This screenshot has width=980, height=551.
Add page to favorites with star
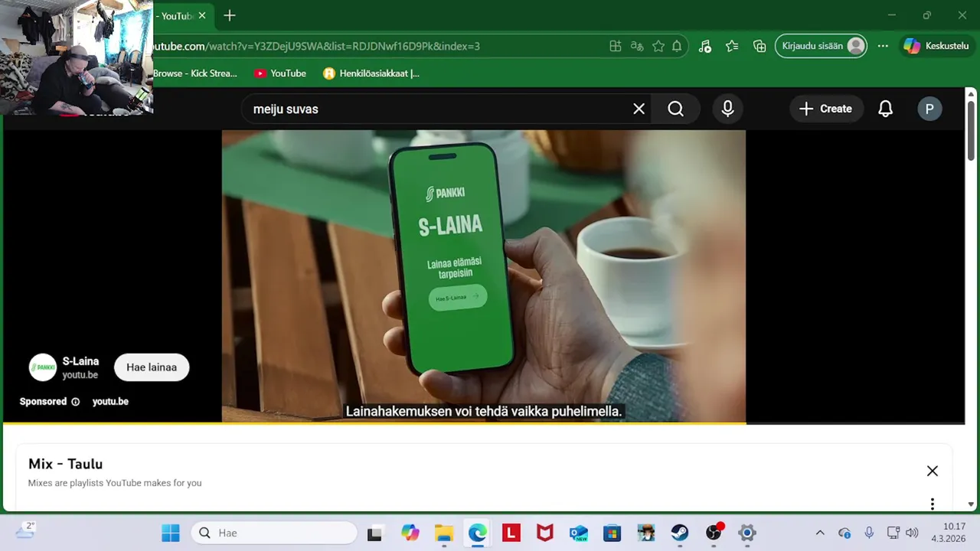[658, 46]
